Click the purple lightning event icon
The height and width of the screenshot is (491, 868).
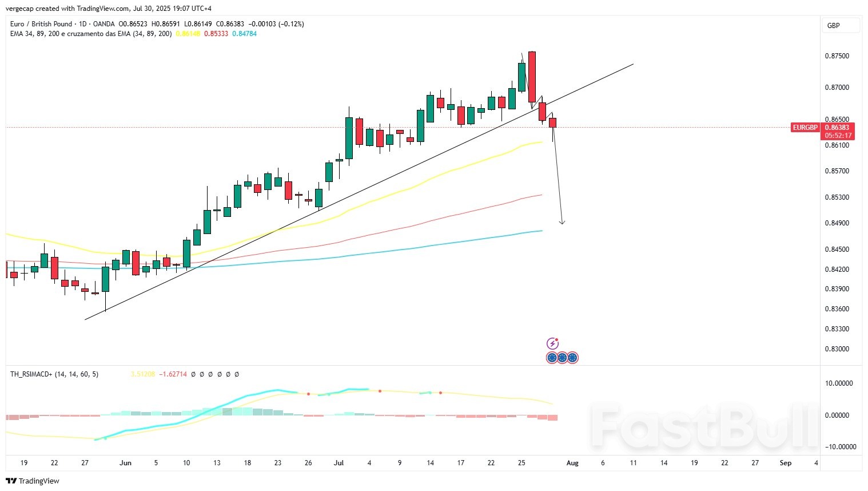click(x=553, y=343)
